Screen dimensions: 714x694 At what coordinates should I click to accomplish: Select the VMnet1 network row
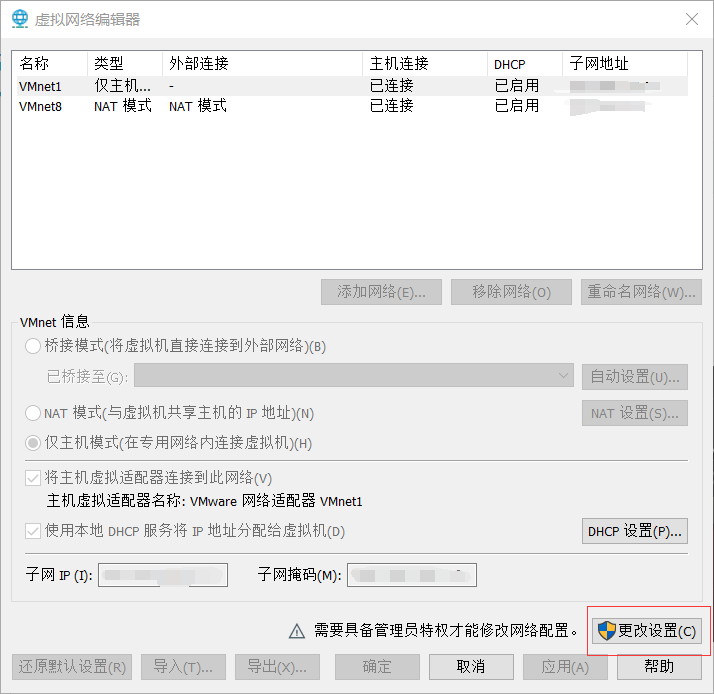click(352, 86)
